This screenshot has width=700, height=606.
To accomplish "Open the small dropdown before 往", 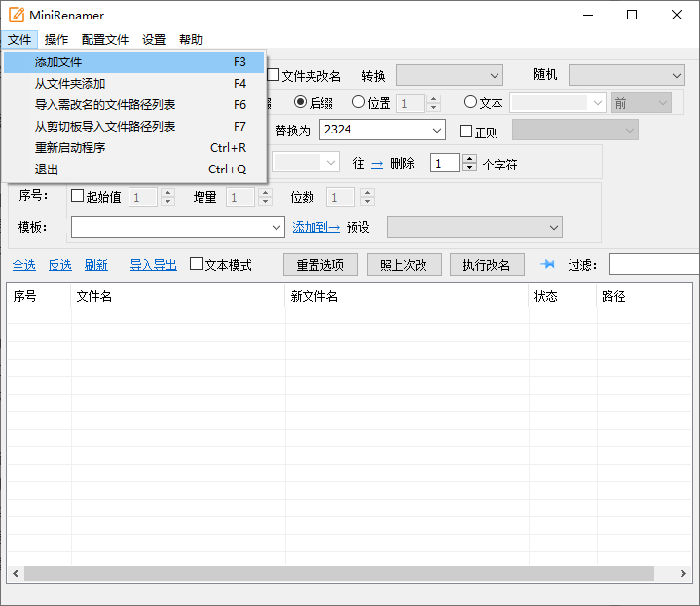I will 306,162.
